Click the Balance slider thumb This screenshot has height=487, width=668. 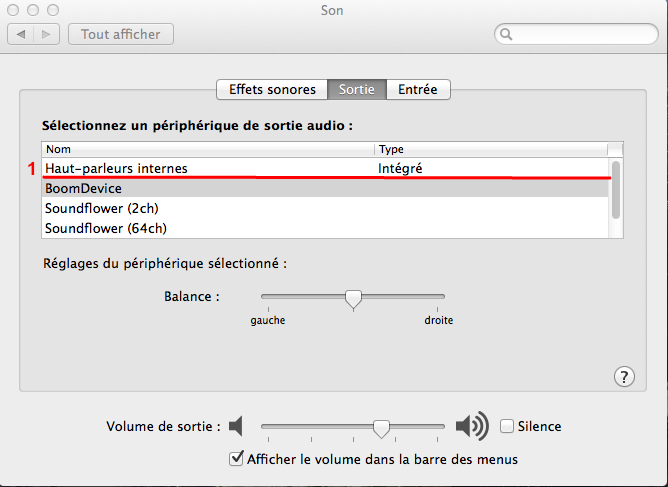[353, 298]
